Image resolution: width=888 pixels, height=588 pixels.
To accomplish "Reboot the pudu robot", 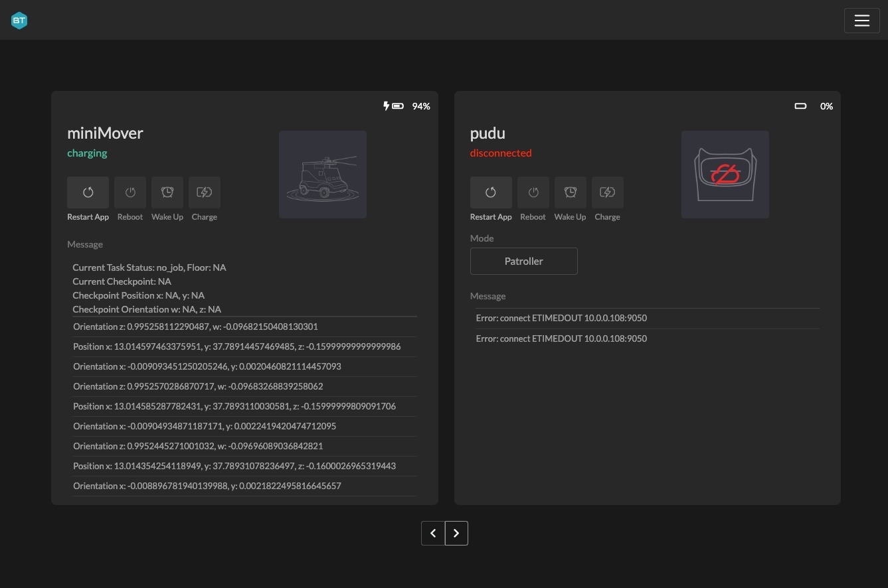I will point(533,192).
